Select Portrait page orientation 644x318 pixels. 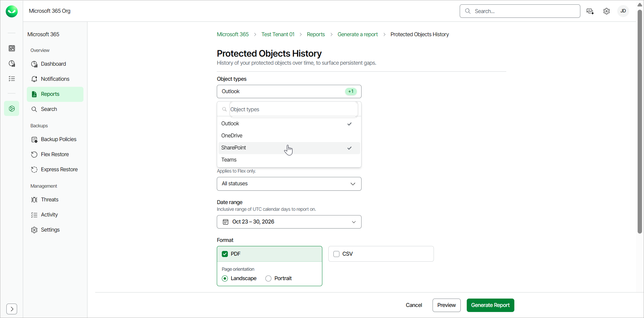(x=268, y=278)
